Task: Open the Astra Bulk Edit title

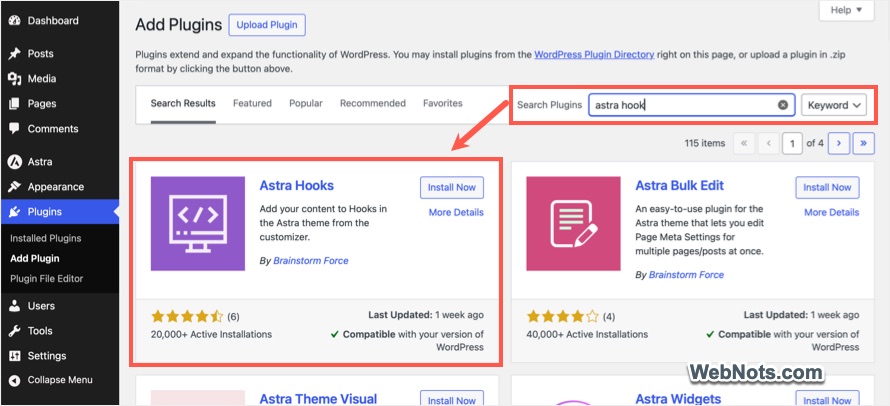Action: [x=679, y=186]
